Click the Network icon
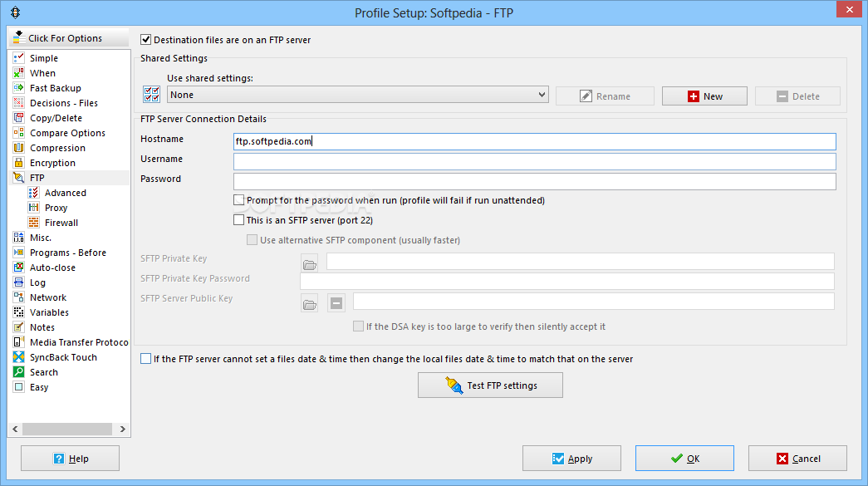The image size is (868, 486). pos(19,297)
